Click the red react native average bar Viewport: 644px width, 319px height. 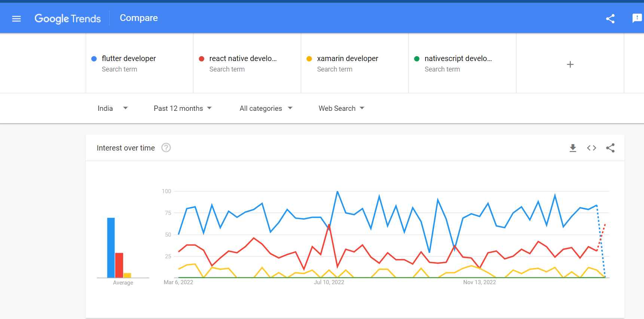(x=119, y=265)
